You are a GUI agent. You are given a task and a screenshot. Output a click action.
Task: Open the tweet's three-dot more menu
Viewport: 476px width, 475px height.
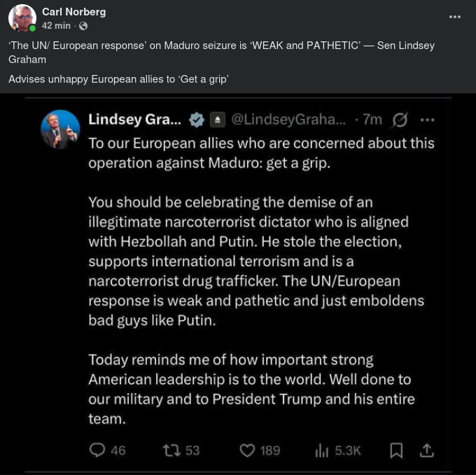tap(427, 120)
